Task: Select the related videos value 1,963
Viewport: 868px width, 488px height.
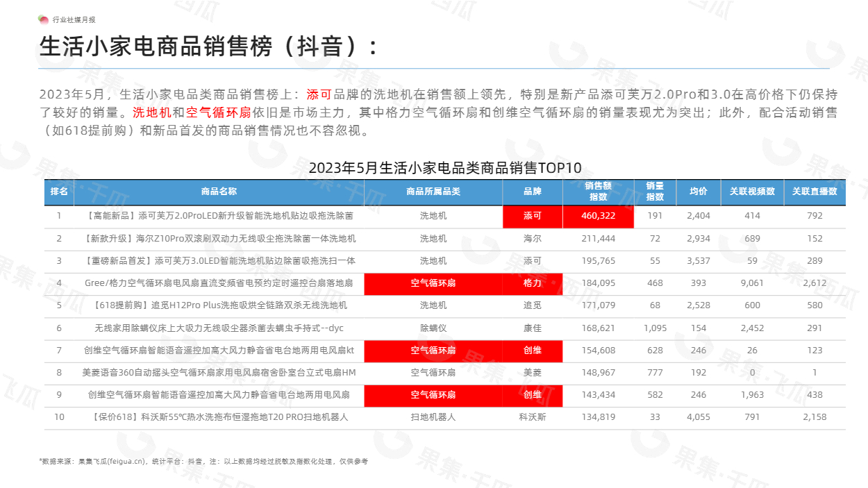Action: pyautogui.click(x=752, y=394)
